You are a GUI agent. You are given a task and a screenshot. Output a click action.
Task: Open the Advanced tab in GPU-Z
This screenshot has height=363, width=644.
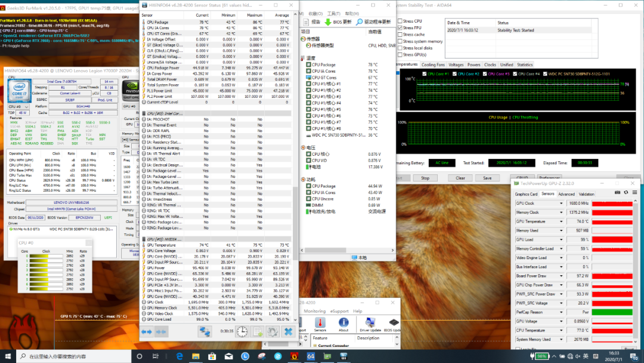[566, 194]
